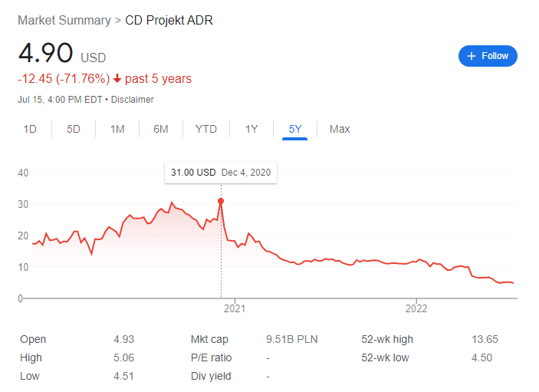Click the red down arrow indicator
The image size is (539, 392).
[x=117, y=79]
